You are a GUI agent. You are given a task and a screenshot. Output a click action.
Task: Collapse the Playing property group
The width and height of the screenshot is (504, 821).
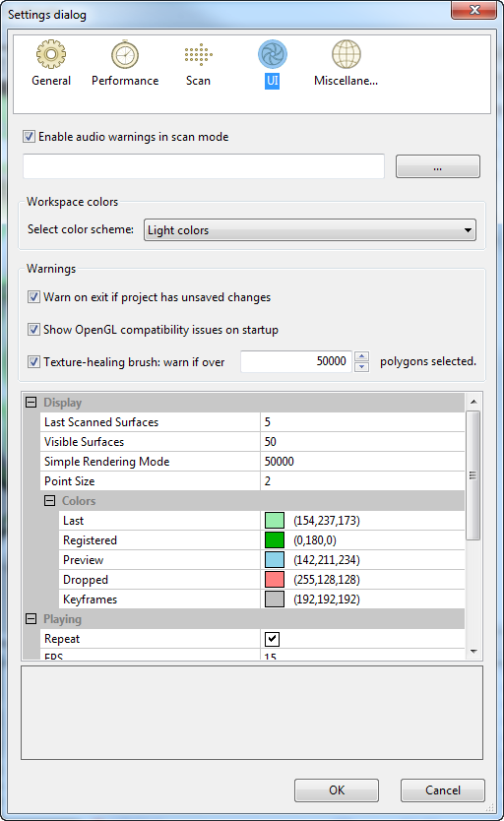[31, 619]
